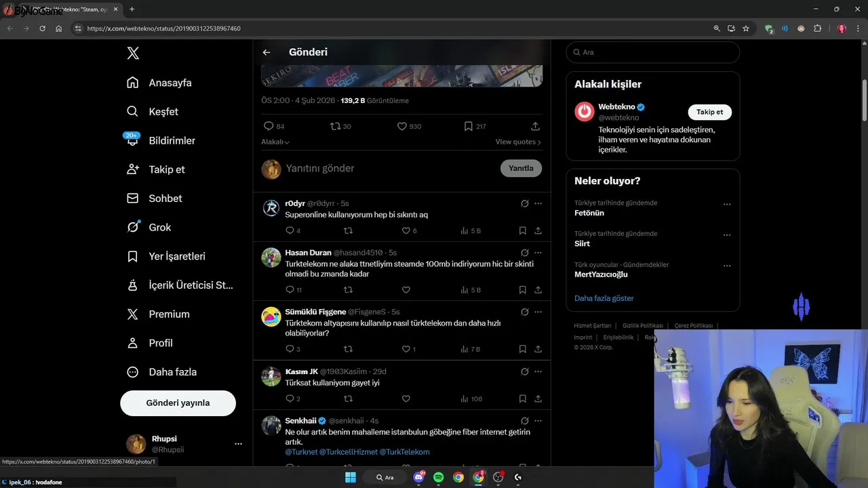The image size is (868, 488).
Task: Open Sohbet messages
Action: 154,199
